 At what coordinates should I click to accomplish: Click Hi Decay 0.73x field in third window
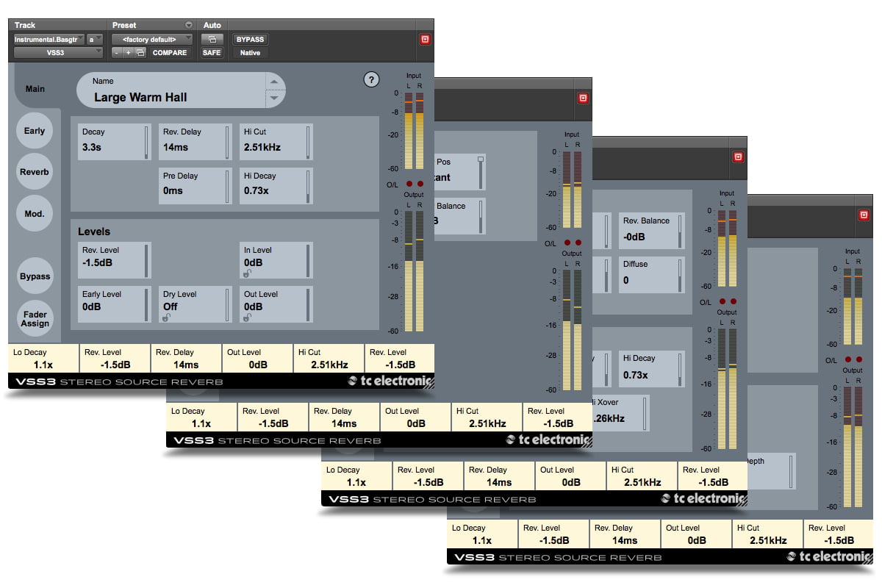(652, 368)
